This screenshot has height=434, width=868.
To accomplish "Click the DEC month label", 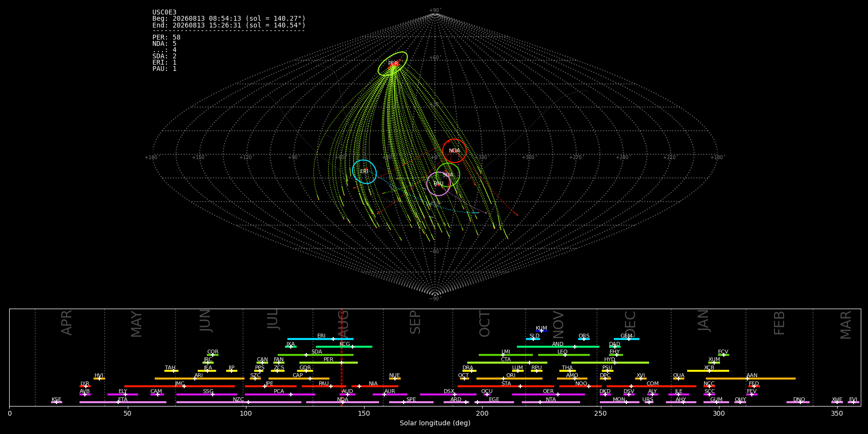I will (630, 324).
